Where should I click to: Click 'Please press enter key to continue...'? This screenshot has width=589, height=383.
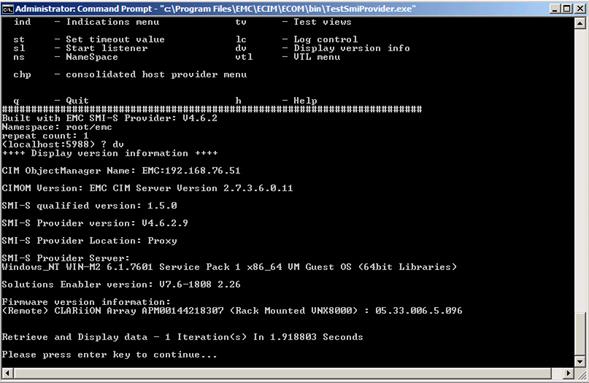click(x=110, y=354)
